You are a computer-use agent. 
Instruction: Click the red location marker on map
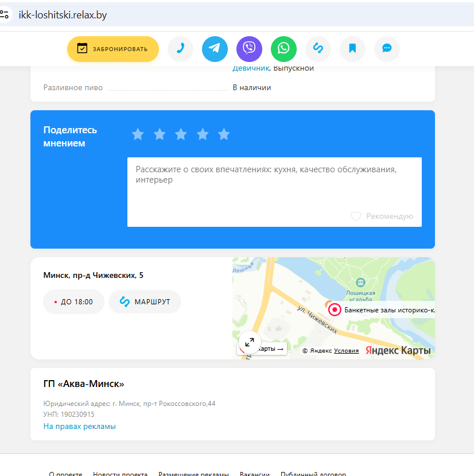pos(335,309)
